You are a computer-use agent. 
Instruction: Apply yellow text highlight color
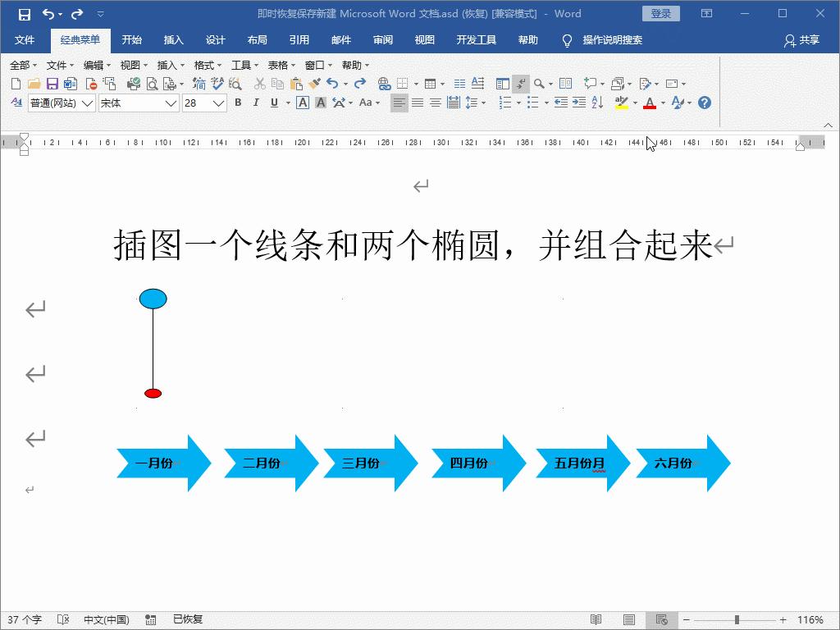(x=621, y=102)
